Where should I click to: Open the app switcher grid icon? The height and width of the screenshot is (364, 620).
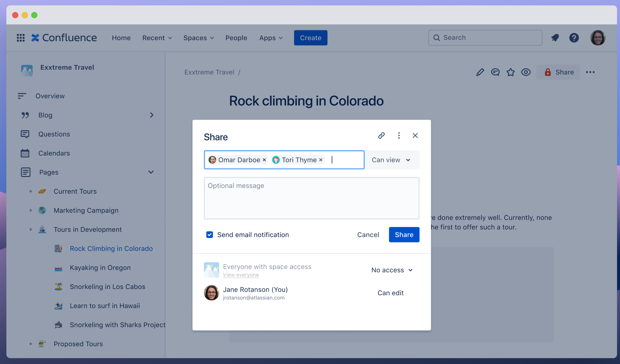tap(21, 38)
